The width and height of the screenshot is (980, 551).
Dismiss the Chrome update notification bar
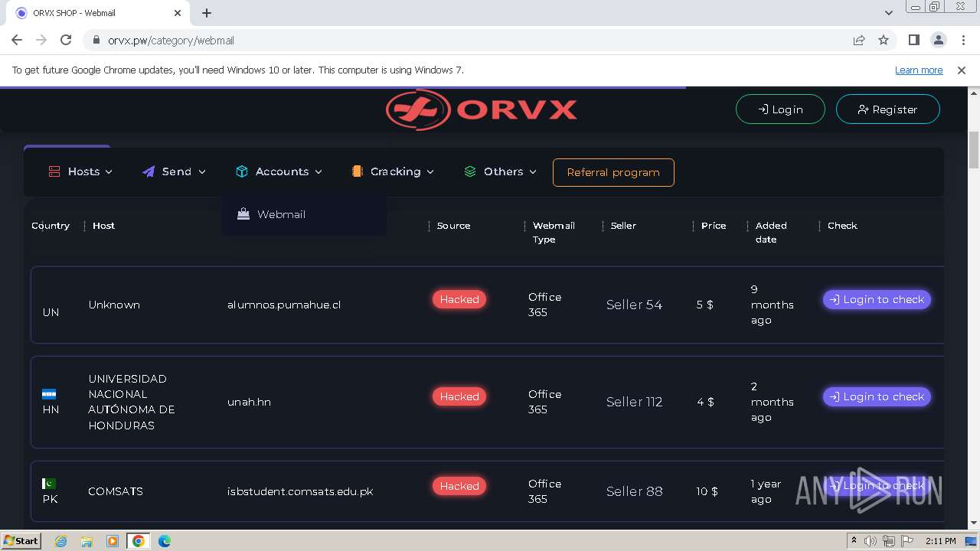click(x=962, y=70)
